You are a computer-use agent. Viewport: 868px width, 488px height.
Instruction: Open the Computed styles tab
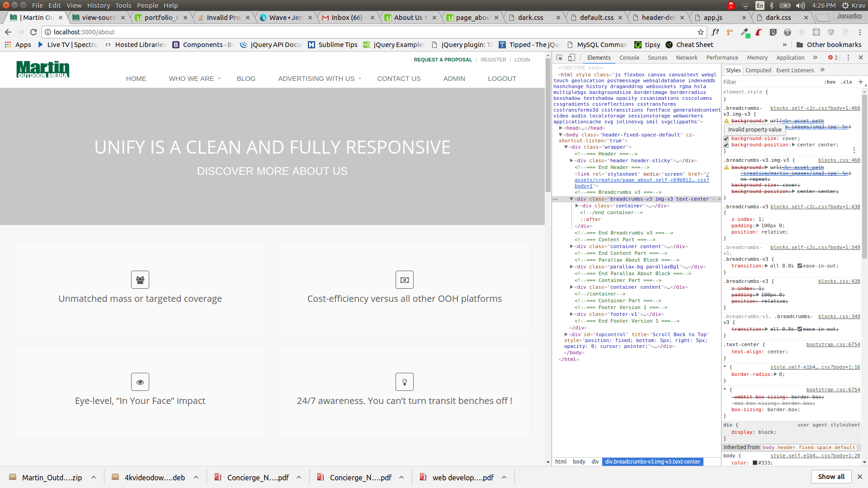tap(758, 70)
